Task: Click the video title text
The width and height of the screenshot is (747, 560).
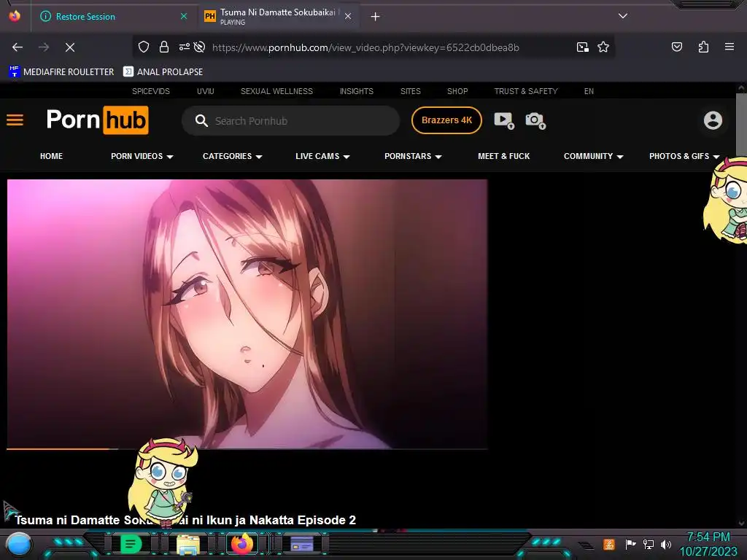Action: [x=185, y=520]
